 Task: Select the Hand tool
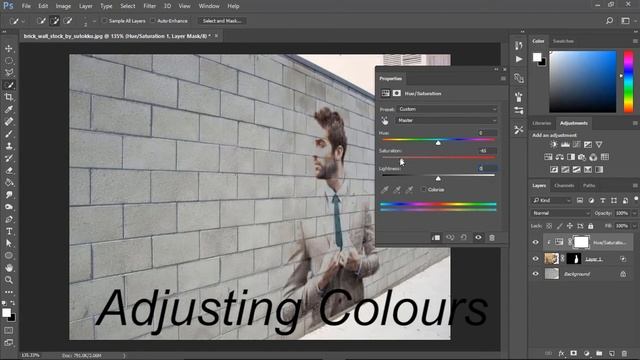point(9,268)
